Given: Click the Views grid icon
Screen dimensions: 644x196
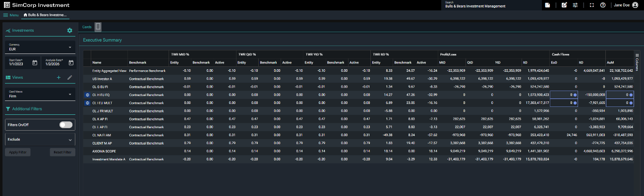Looking at the screenshot, I should (x=8, y=78).
